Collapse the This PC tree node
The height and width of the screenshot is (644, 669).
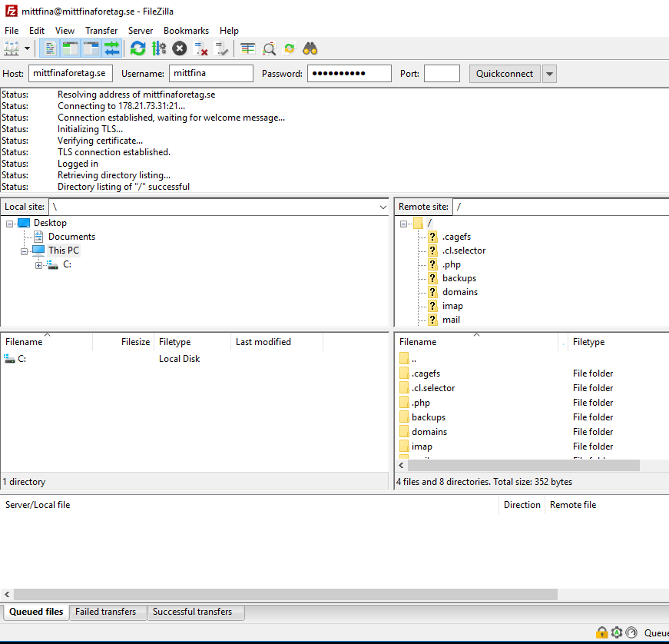point(24,251)
